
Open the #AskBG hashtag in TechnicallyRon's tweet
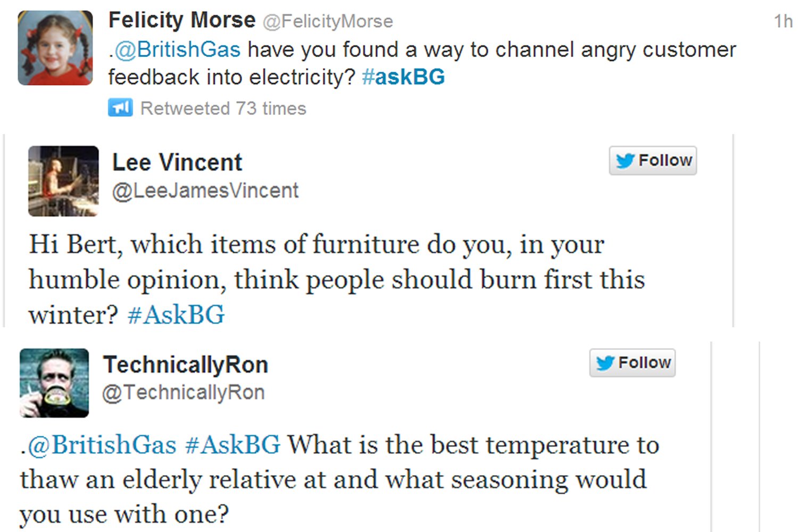pos(232,445)
